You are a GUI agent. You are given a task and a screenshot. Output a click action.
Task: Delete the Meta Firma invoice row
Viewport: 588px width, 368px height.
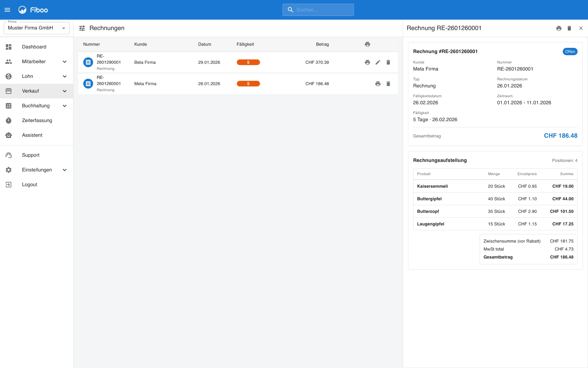coord(388,84)
